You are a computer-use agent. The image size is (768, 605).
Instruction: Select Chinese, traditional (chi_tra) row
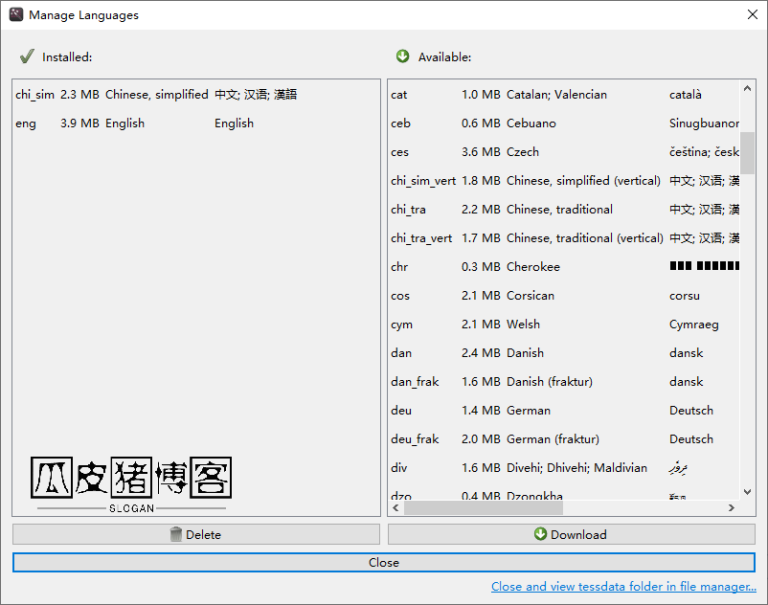559,210
